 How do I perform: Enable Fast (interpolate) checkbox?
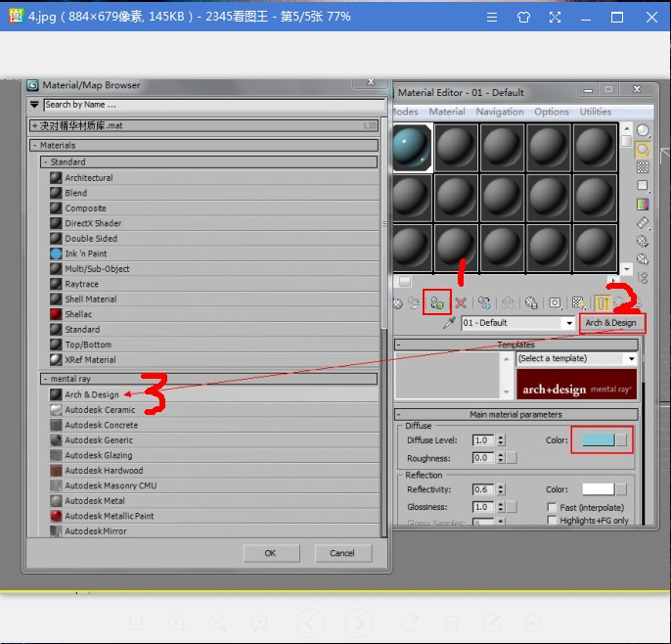pos(552,507)
